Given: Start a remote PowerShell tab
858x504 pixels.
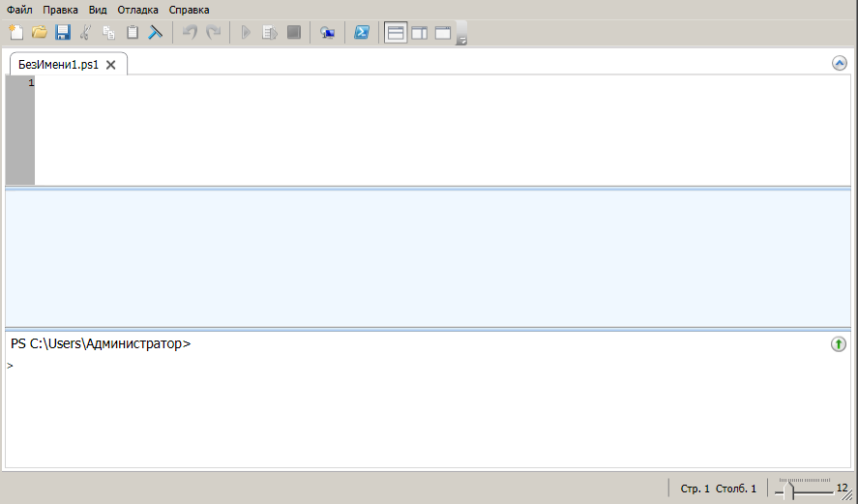Looking at the screenshot, I should tap(328, 32).
